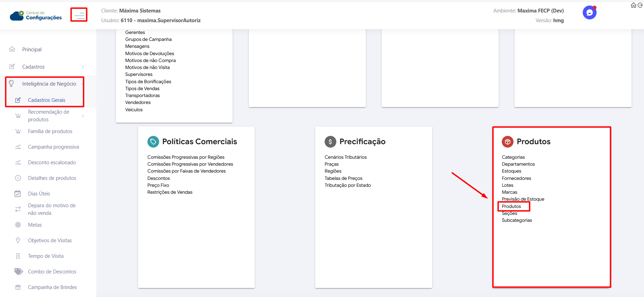The height and width of the screenshot is (297, 644).
Task: Click the home icon at top right
Action: click(x=633, y=5)
